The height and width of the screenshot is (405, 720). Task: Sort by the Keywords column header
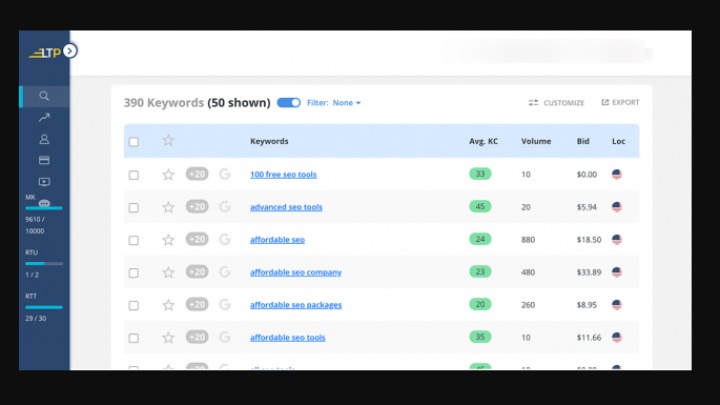pos(269,141)
